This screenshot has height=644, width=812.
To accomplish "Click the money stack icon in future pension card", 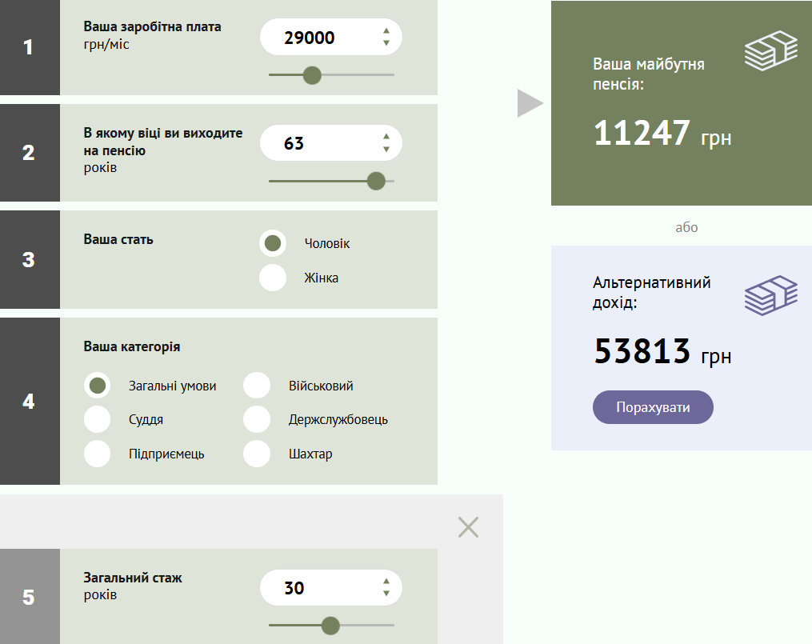I will [771, 52].
